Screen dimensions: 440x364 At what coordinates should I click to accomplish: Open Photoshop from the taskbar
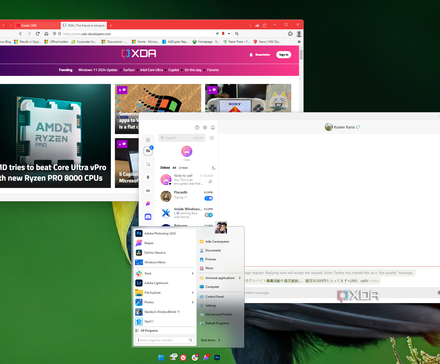click(x=217, y=358)
